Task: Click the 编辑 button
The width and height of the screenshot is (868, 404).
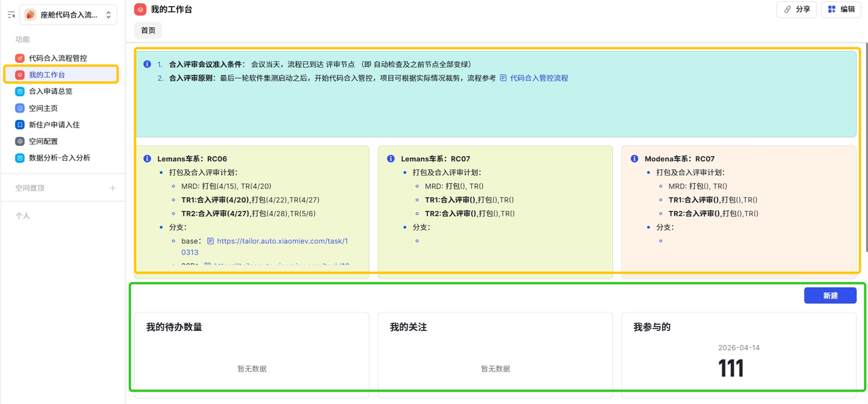Action: (x=842, y=9)
